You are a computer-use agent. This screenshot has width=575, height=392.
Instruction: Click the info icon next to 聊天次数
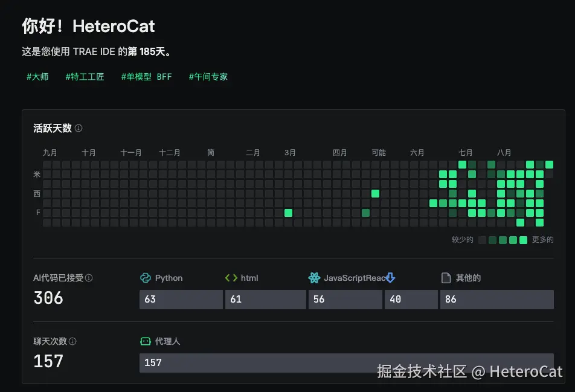pyautogui.click(x=72, y=341)
